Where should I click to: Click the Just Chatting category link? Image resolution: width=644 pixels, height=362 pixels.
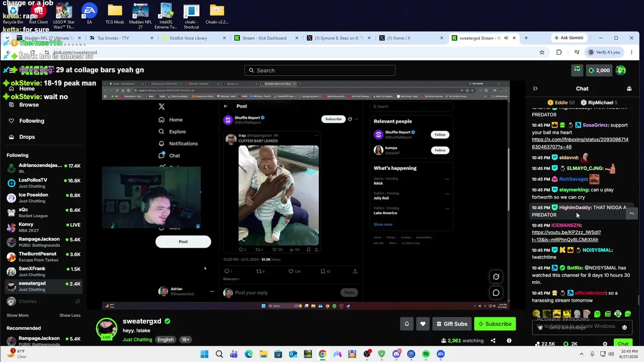(137, 339)
